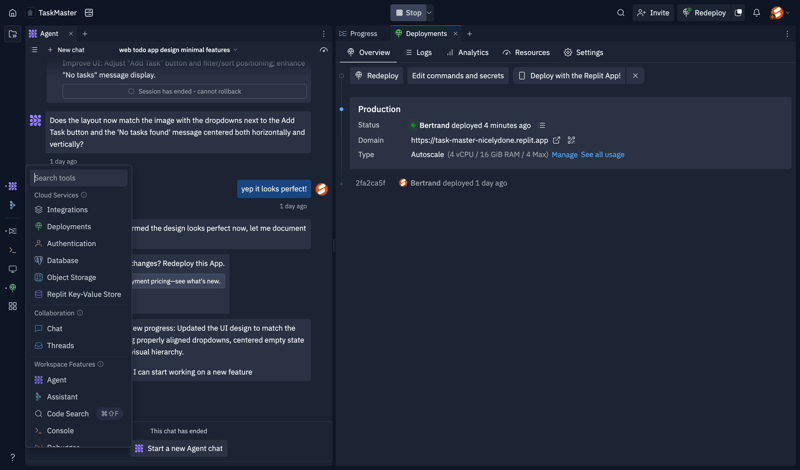Image resolution: width=800 pixels, height=470 pixels.
Task: Focus the Search tools input field
Action: coord(79,178)
